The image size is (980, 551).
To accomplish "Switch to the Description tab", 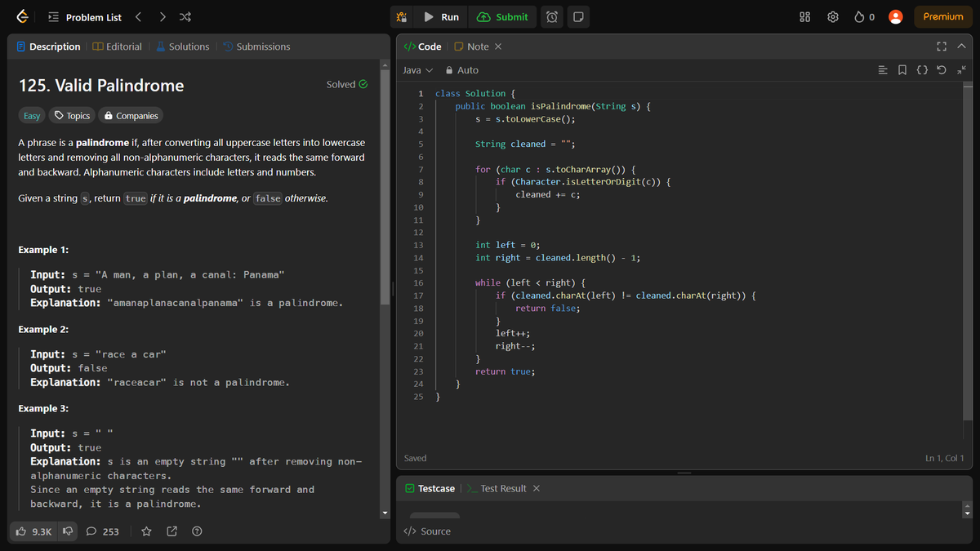I will 48,47.
